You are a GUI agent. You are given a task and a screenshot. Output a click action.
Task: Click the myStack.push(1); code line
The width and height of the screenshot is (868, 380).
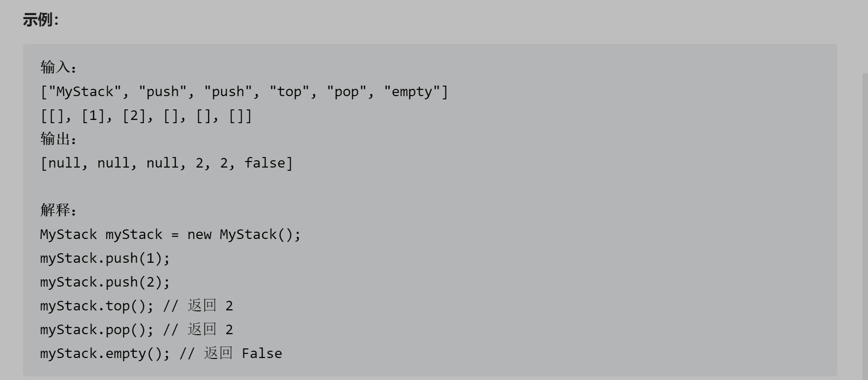(105, 258)
